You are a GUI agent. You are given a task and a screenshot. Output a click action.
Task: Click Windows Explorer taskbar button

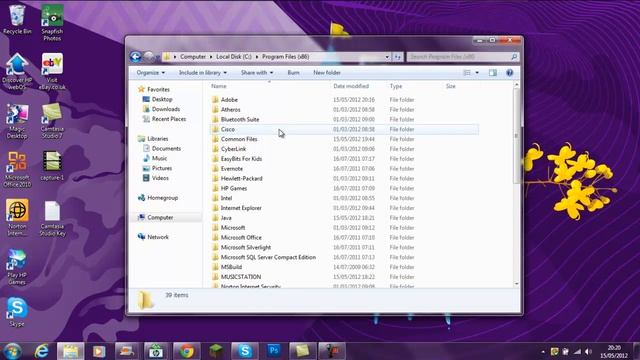tap(70, 351)
